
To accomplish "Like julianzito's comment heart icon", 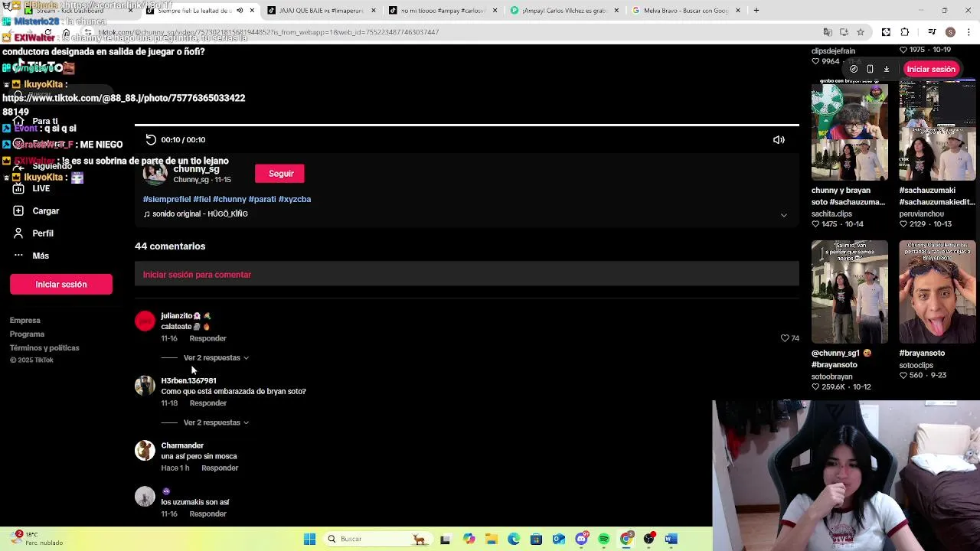I will tap(784, 338).
